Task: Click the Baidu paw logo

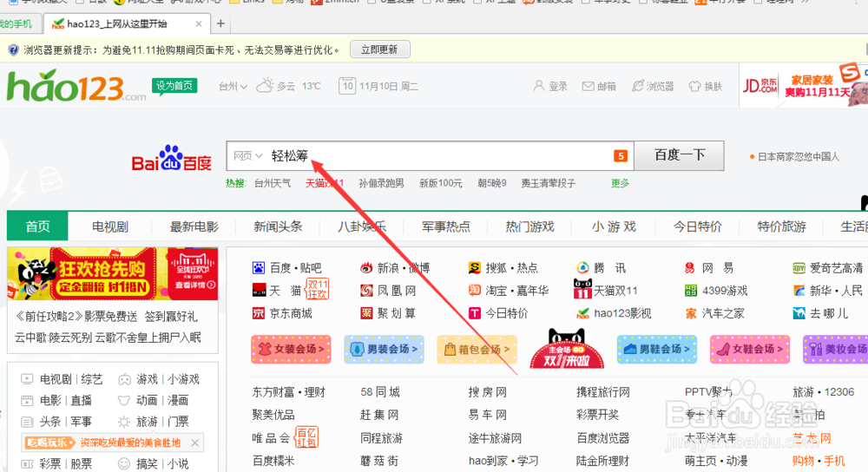Action: [170, 158]
